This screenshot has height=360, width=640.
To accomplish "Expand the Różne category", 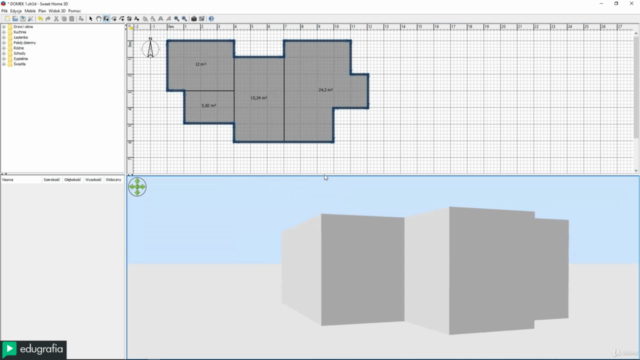I will pos(4,48).
